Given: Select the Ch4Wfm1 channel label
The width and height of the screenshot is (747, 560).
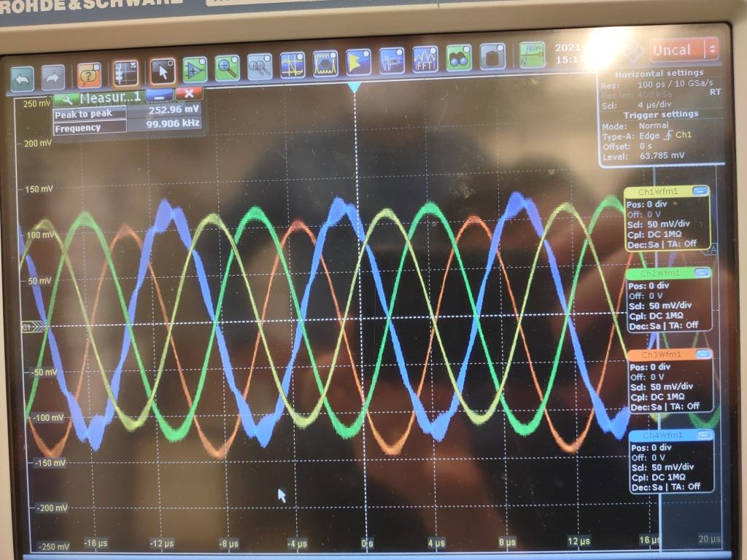Looking at the screenshot, I should 662,435.
